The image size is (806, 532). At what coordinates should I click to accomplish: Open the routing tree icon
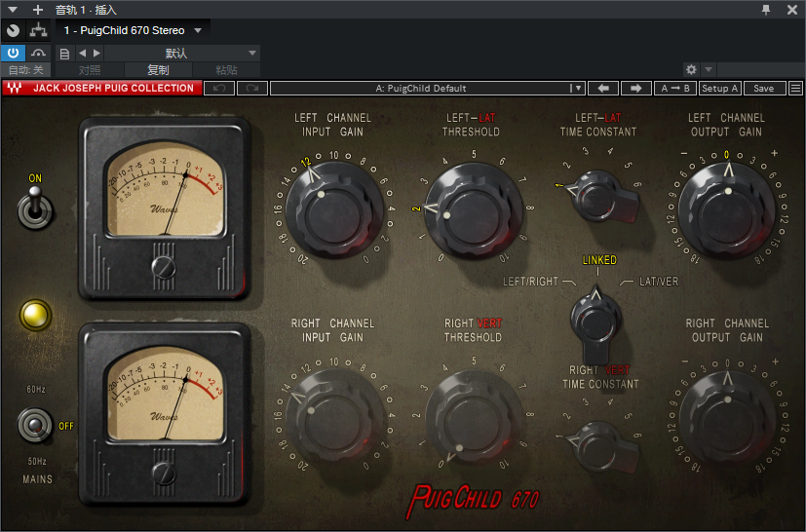38,31
